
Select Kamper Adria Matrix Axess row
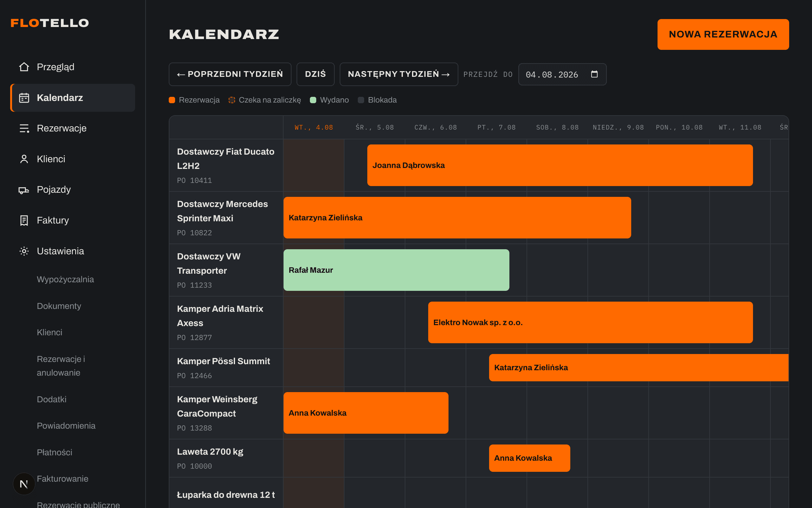[x=226, y=323]
